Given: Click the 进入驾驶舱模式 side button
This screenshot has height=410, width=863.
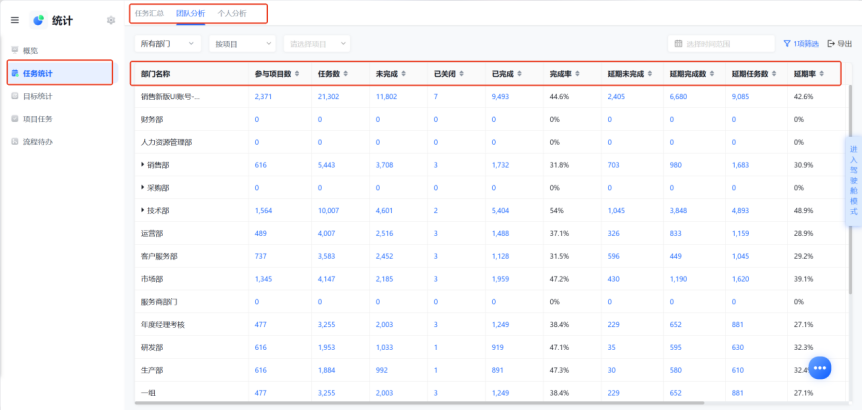Looking at the screenshot, I should pos(854,181).
